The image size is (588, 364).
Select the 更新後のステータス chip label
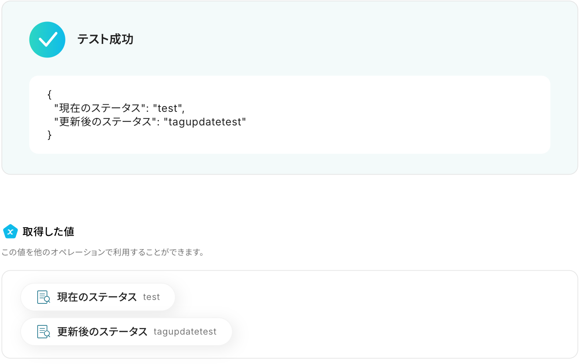pyautogui.click(x=102, y=332)
